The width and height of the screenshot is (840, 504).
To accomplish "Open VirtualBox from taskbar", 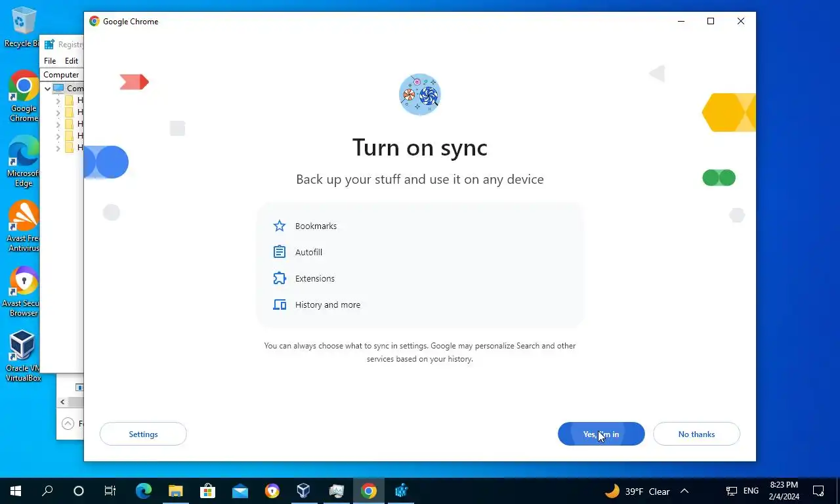I will click(303, 491).
